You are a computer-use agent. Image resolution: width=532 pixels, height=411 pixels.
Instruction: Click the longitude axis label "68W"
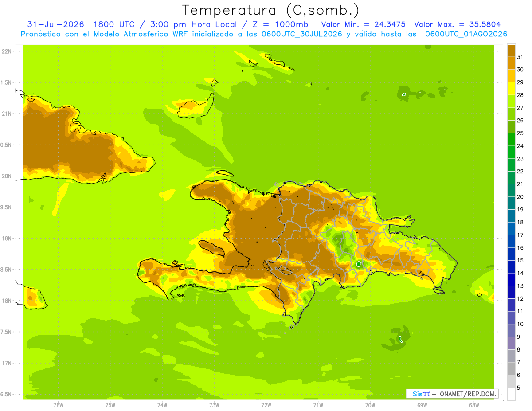click(x=474, y=405)
